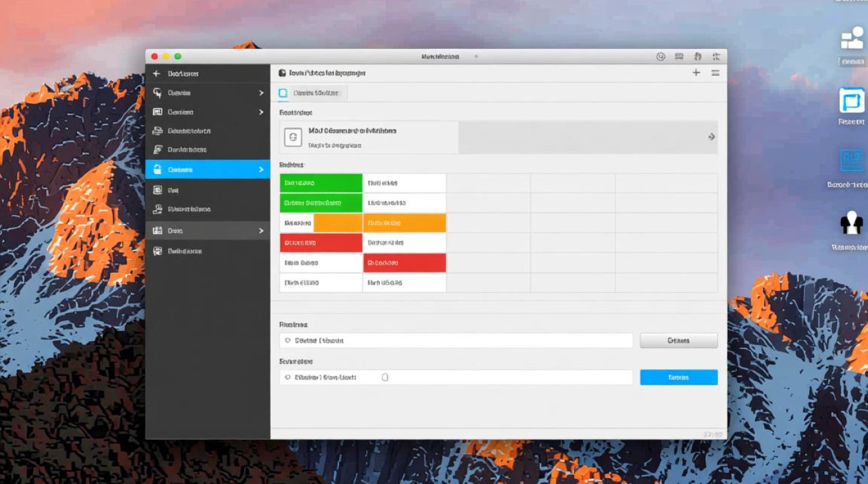The width and height of the screenshot is (868, 484).
Task: Toggle the small checkbox inside the lower input field
Action: pyautogui.click(x=385, y=378)
